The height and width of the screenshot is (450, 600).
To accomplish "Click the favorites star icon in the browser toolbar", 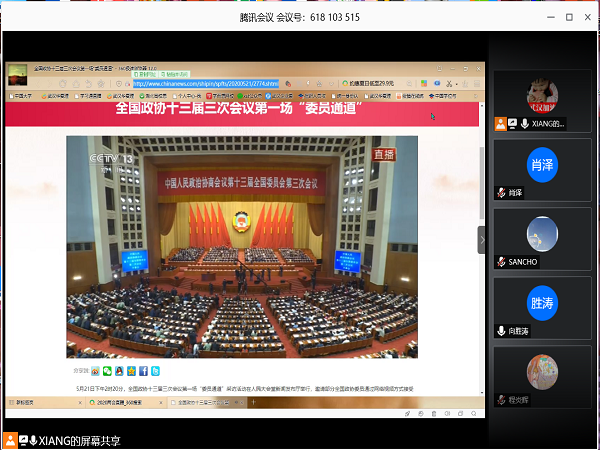I will pos(101,83).
